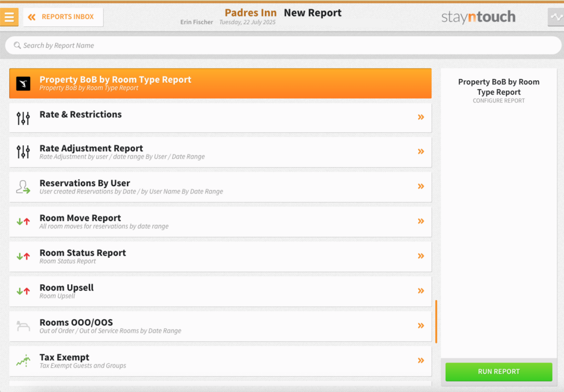Click the Rate Adjustment Report sliders icon
Viewport: 564px width, 392px height.
tap(23, 152)
